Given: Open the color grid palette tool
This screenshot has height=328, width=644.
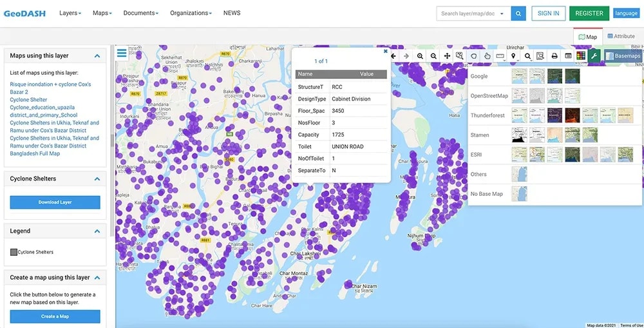Looking at the screenshot, I should click(581, 56).
